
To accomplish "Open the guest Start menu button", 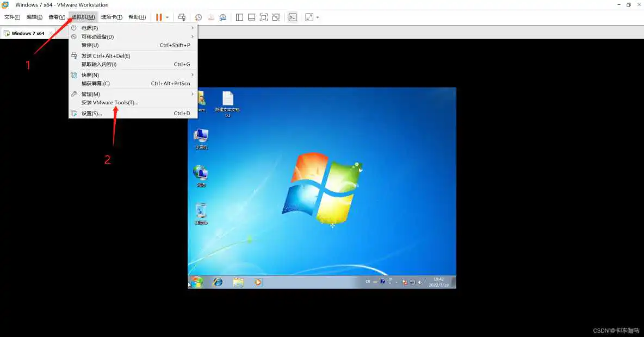I will click(x=196, y=282).
